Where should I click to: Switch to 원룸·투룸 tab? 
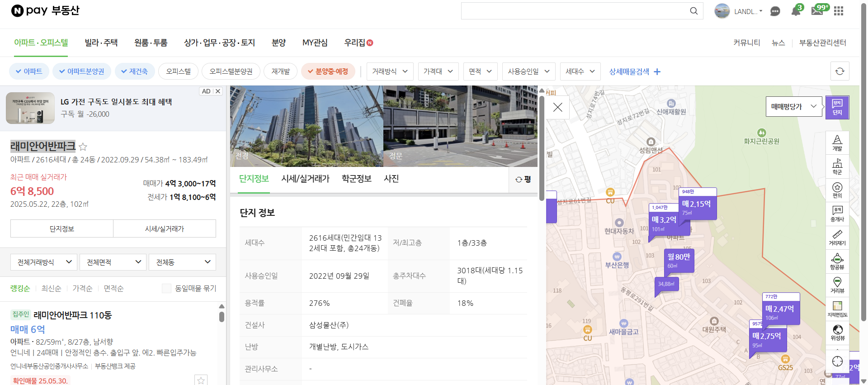click(x=151, y=43)
